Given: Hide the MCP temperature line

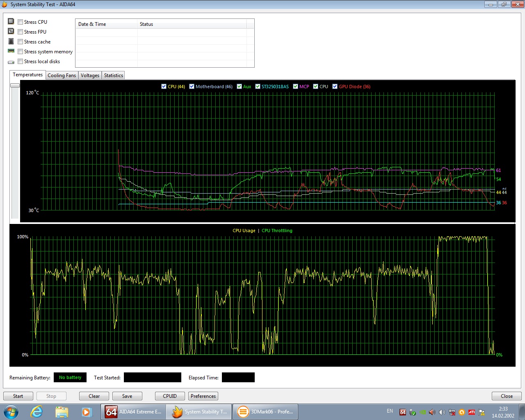Looking at the screenshot, I should click(x=295, y=87).
